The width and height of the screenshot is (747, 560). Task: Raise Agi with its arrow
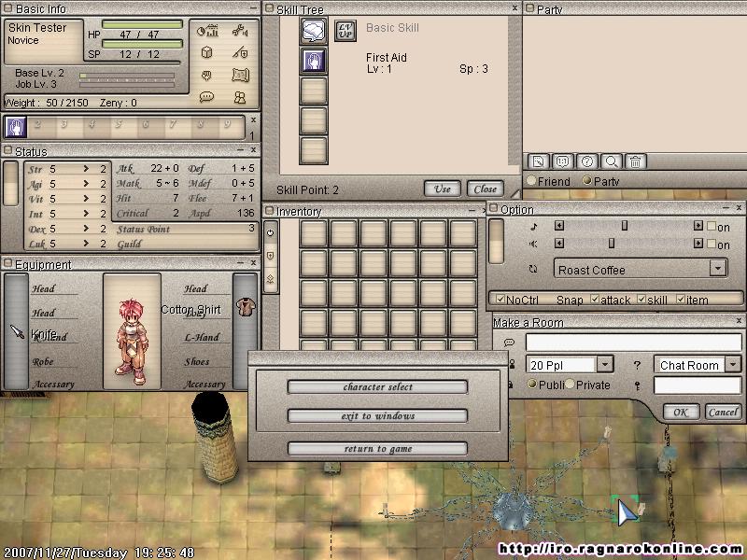click(x=86, y=183)
